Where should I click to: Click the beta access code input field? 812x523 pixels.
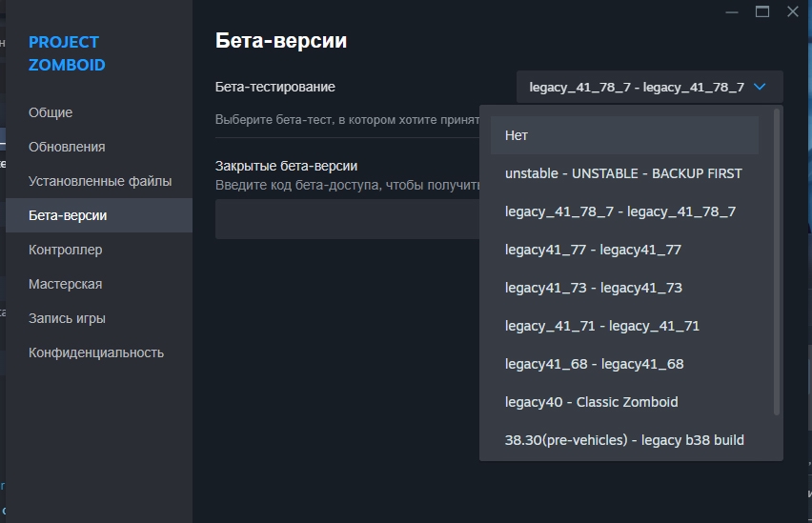click(347, 219)
